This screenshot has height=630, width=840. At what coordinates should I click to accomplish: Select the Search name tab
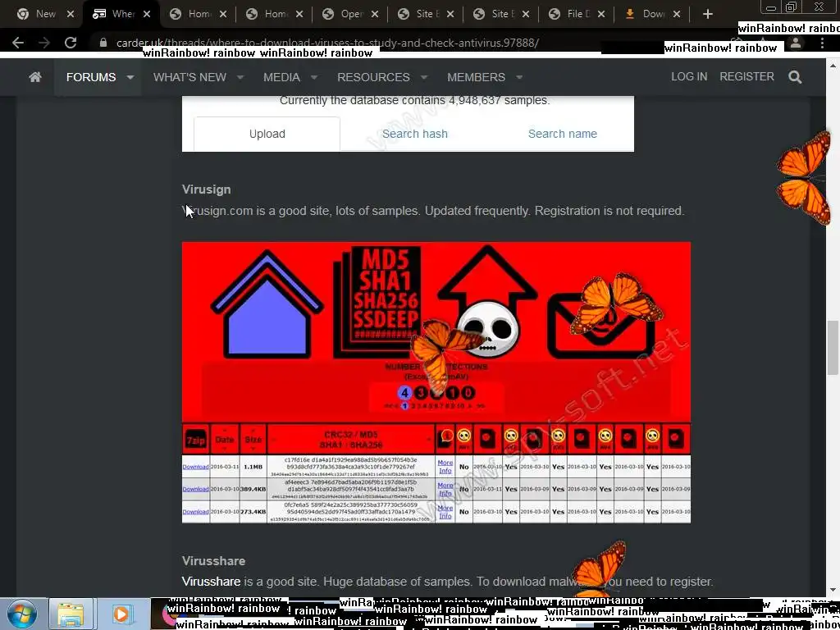[563, 134]
